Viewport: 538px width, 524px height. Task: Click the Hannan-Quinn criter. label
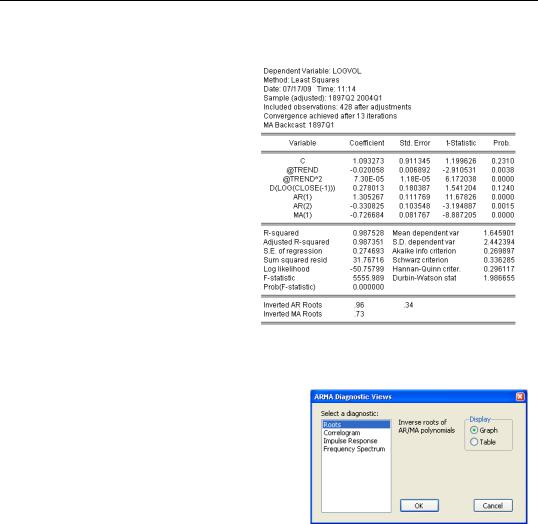(x=426, y=269)
